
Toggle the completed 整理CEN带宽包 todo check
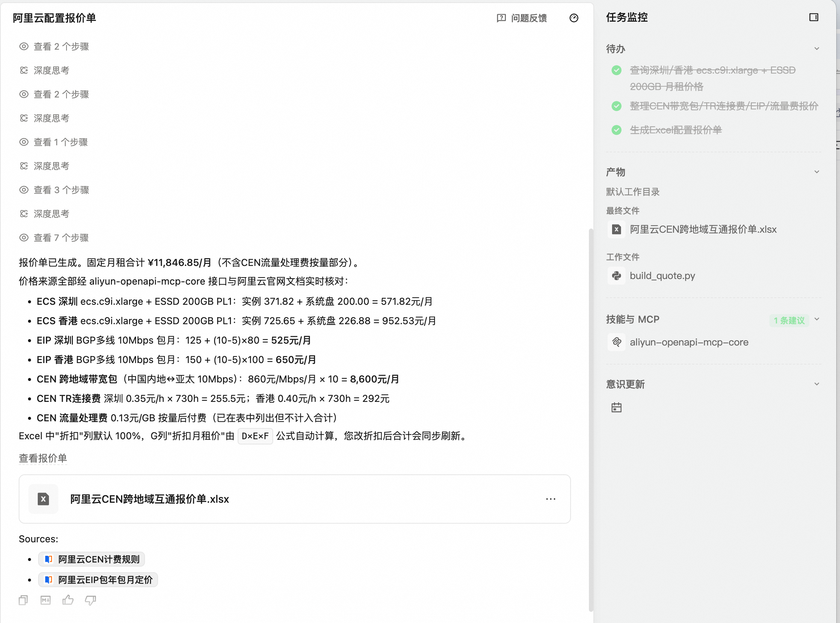(616, 106)
